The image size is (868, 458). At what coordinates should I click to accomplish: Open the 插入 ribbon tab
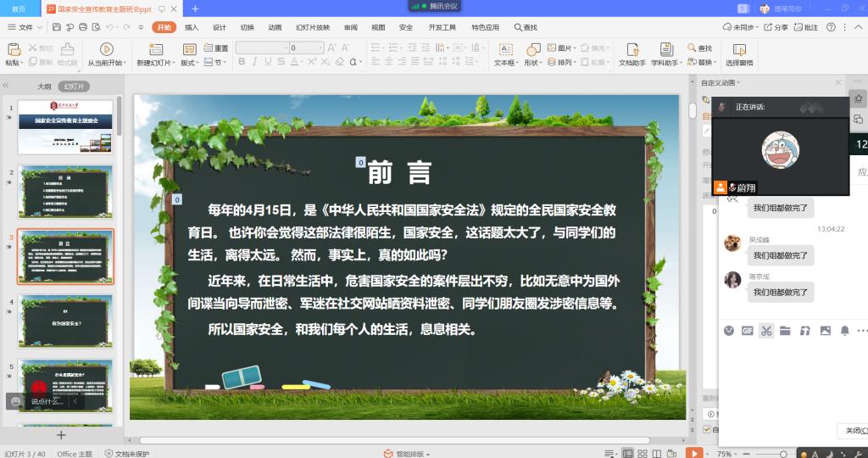tap(192, 27)
